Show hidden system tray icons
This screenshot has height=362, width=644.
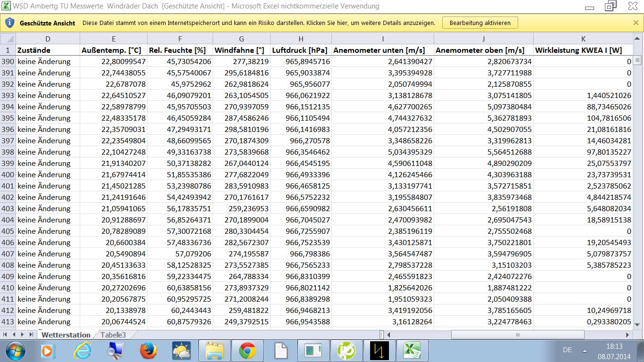coord(585,350)
